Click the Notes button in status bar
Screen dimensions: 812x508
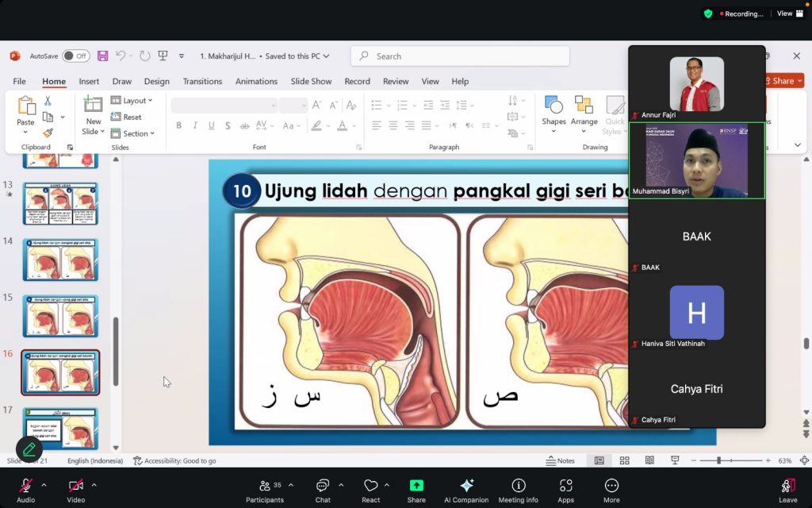coord(561,460)
